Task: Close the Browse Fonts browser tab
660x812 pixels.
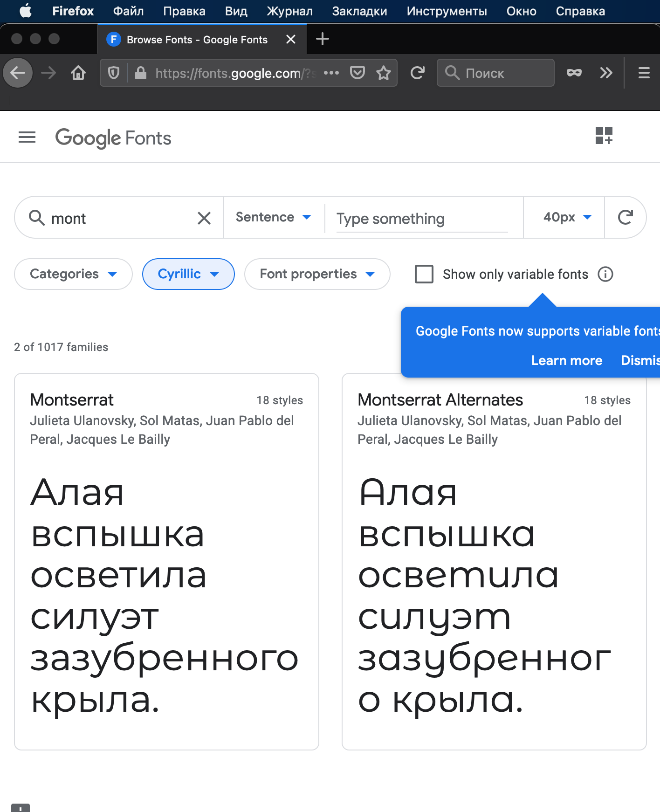Action: pyautogui.click(x=291, y=39)
